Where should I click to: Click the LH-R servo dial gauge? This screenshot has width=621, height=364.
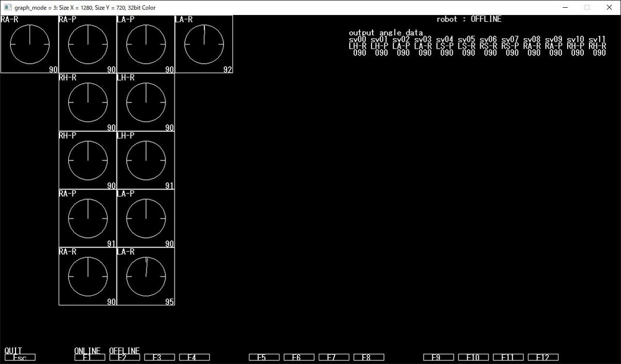(x=145, y=102)
